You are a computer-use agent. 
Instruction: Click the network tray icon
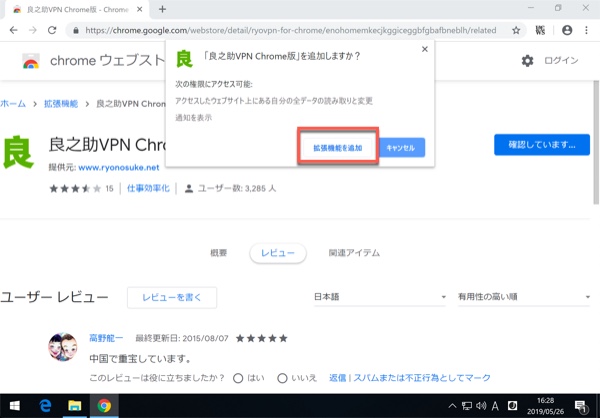click(466, 406)
